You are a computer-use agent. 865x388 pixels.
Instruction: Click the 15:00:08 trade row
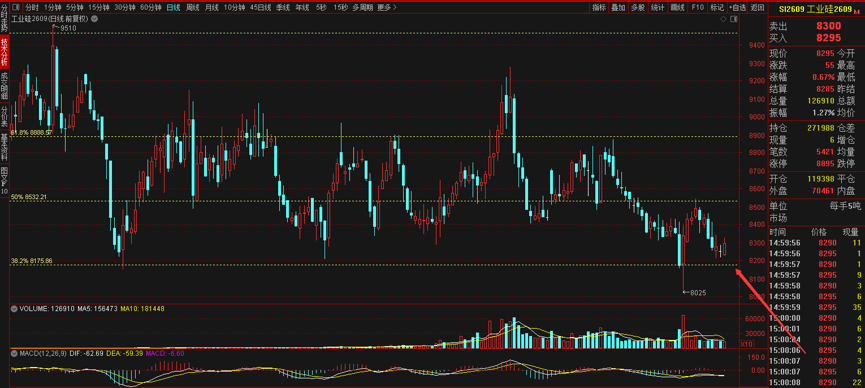pos(816,382)
